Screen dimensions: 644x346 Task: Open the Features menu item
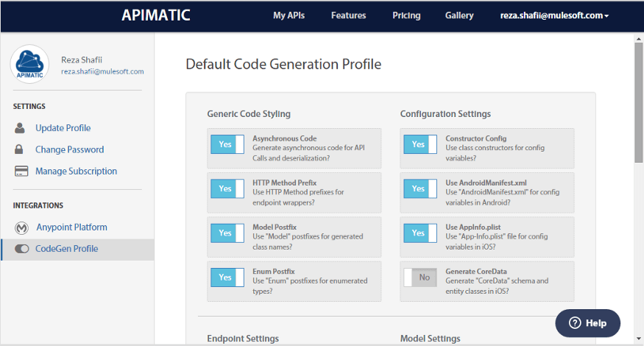[x=348, y=15]
